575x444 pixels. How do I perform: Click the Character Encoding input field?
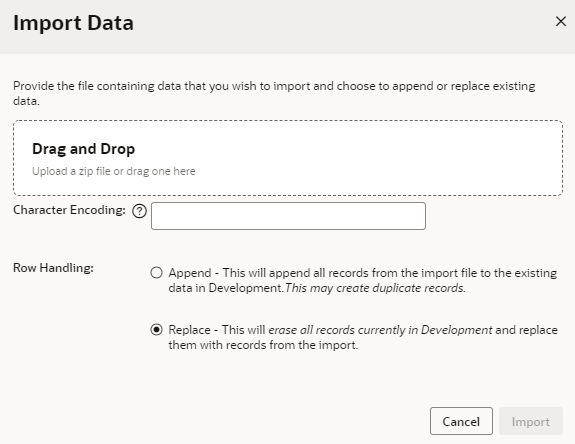pos(288,216)
